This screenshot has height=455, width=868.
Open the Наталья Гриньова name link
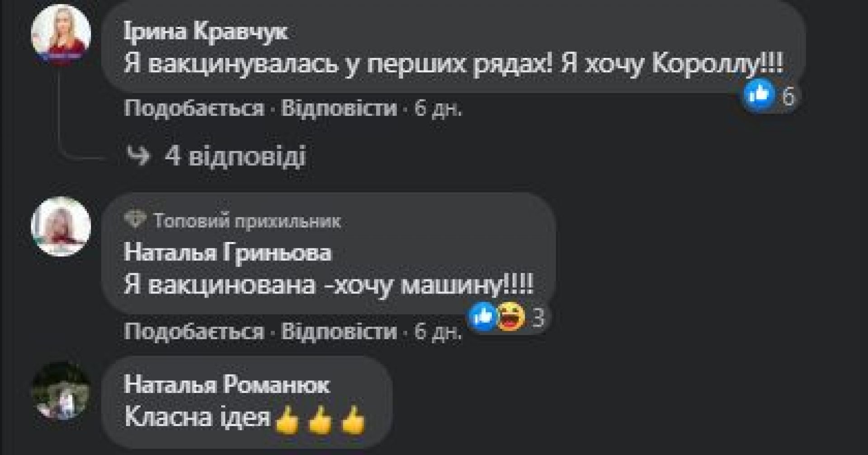point(227,252)
